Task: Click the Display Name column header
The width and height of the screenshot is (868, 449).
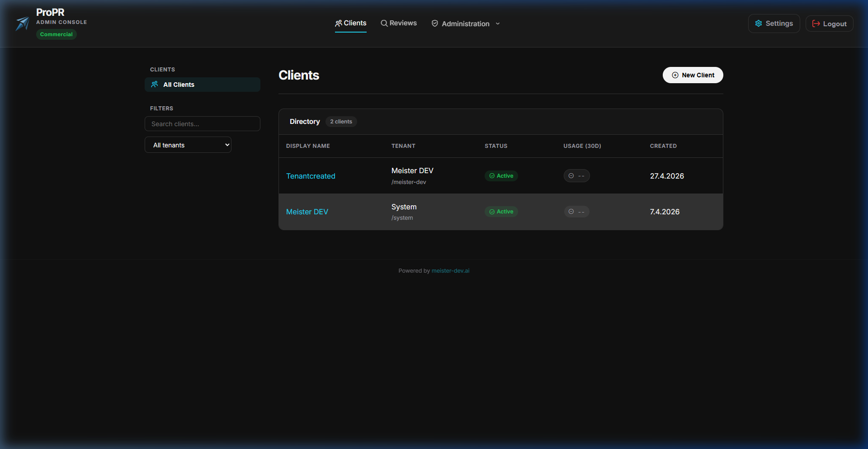Action: pyautogui.click(x=308, y=146)
